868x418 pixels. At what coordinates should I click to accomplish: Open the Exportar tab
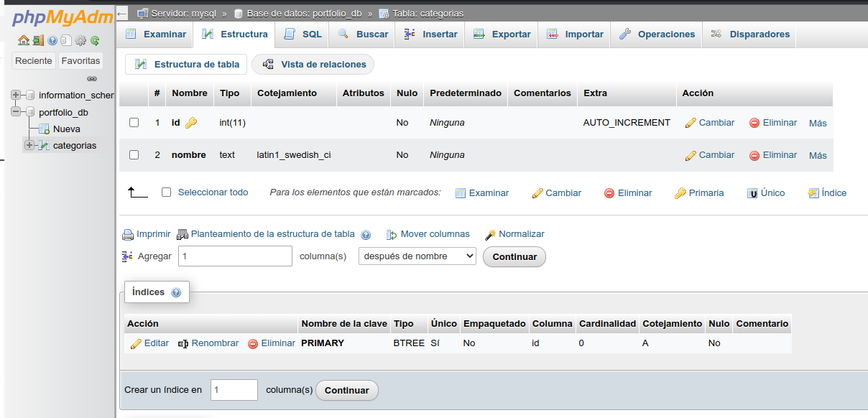click(x=502, y=34)
